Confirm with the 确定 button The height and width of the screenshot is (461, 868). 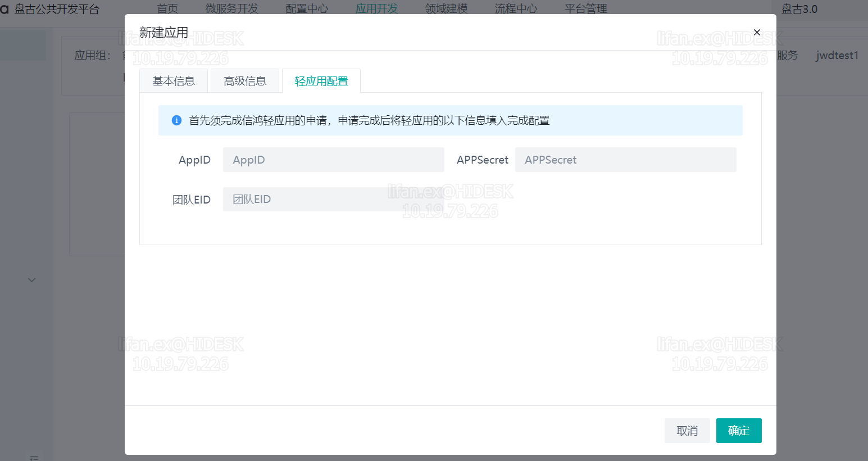739,431
